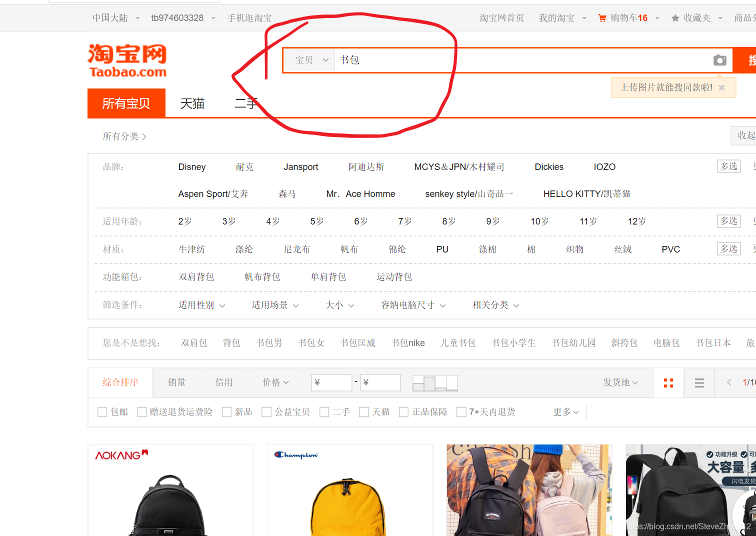
Task: Check the 天猫 filter checkbox
Action: (x=364, y=412)
